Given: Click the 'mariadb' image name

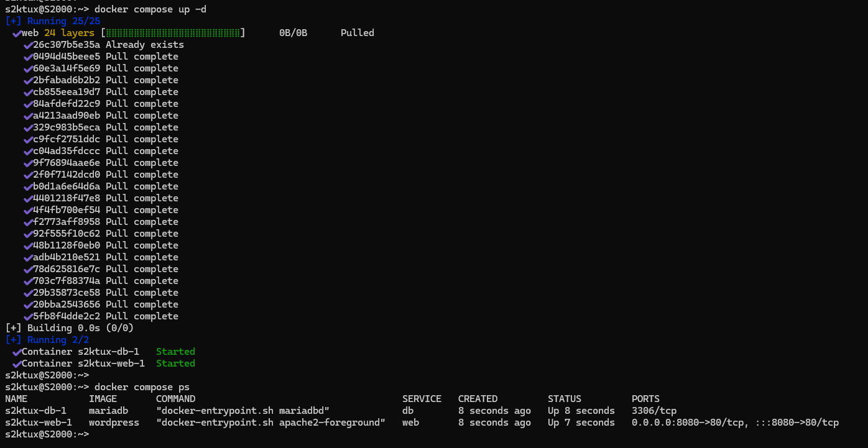Looking at the screenshot, I should tap(108, 411).
